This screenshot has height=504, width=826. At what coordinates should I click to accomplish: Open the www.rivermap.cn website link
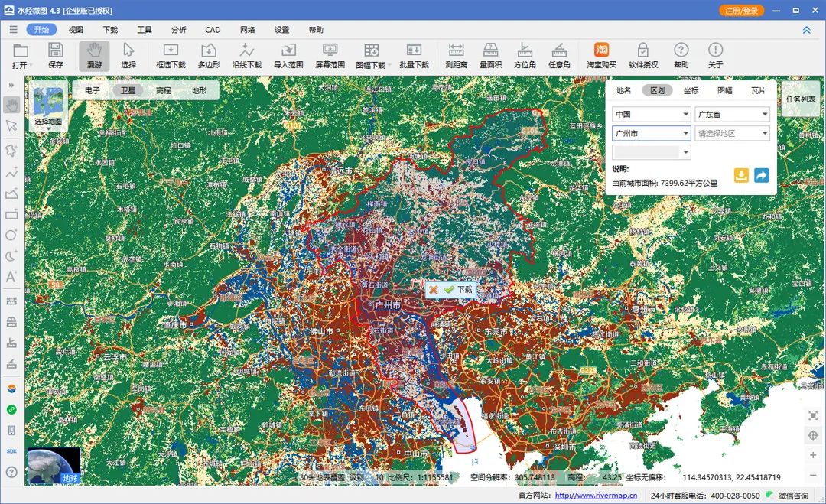point(596,496)
